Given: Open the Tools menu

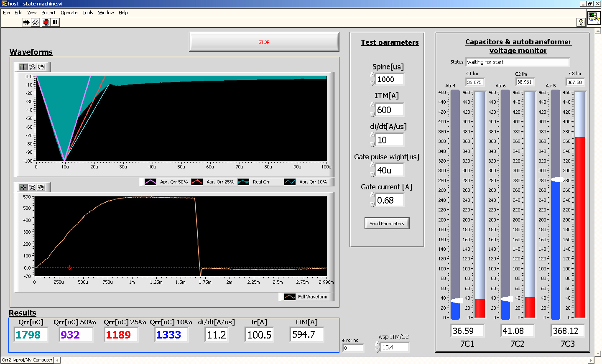Looking at the screenshot, I should pos(87,13).
